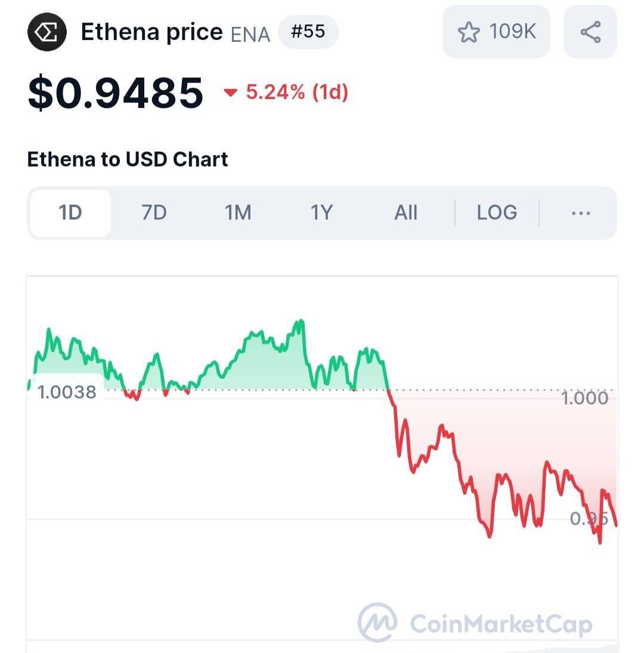Click the red downward triangle price indicator
This screenshot has height=653, width=644.
point(230,92)
